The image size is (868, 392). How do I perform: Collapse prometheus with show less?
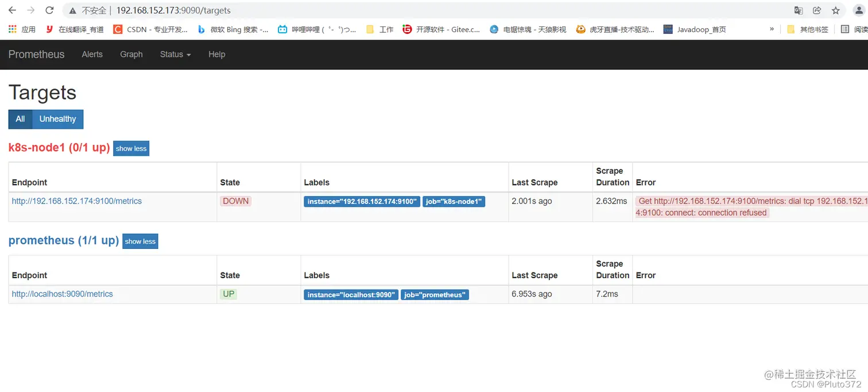[140, 241]
